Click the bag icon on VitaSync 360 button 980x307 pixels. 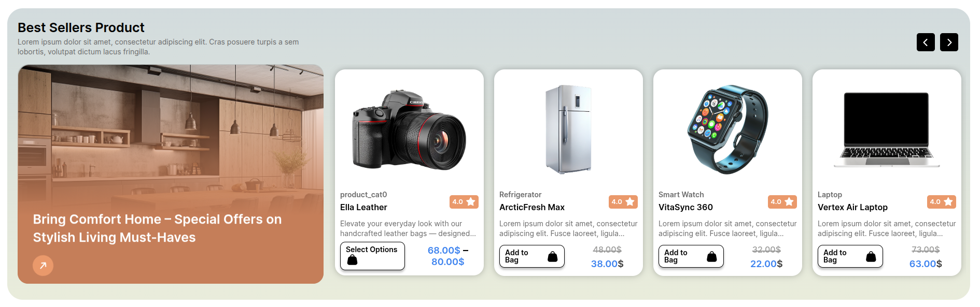712,256
